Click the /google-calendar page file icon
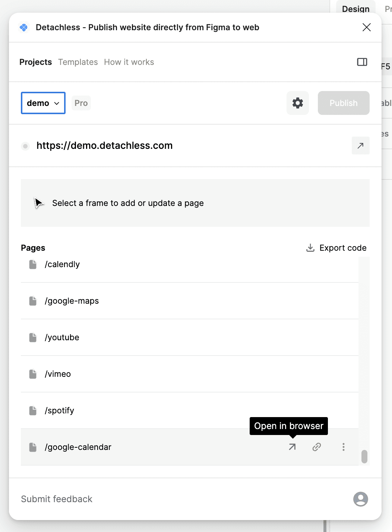The image size is (392, 532). (x=33, y=447)
